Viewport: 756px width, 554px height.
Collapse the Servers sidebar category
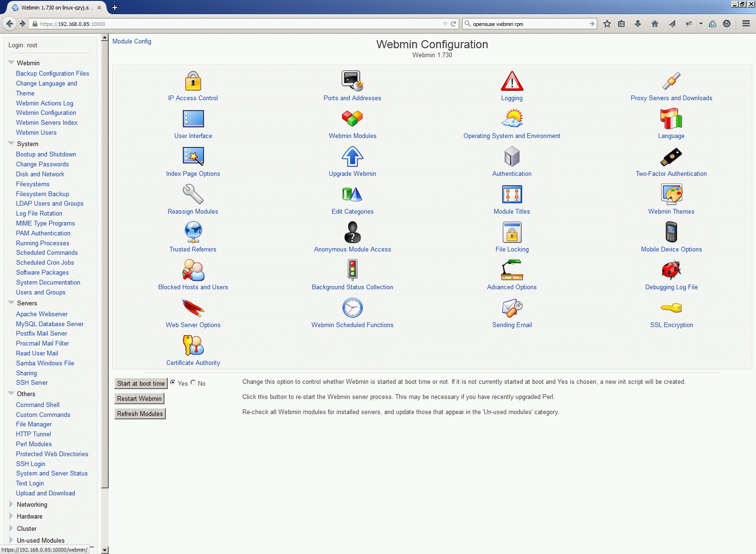tap(11, 303)
